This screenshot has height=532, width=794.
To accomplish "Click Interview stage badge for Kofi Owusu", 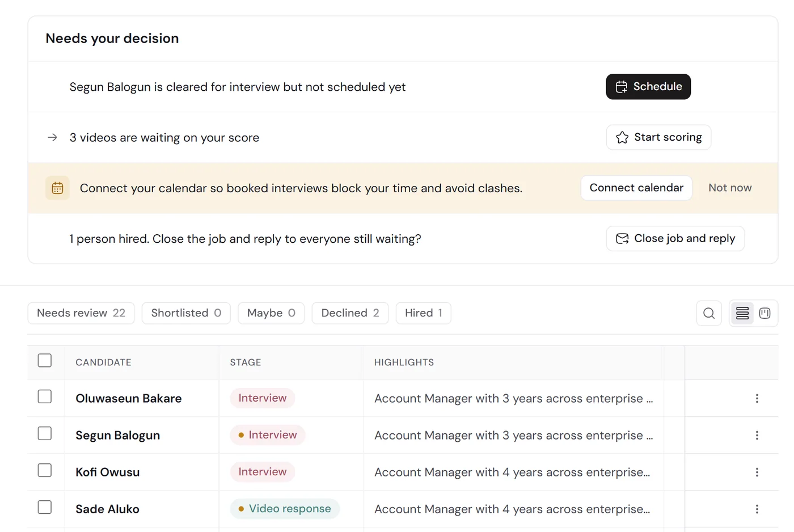I will point(263,472).
